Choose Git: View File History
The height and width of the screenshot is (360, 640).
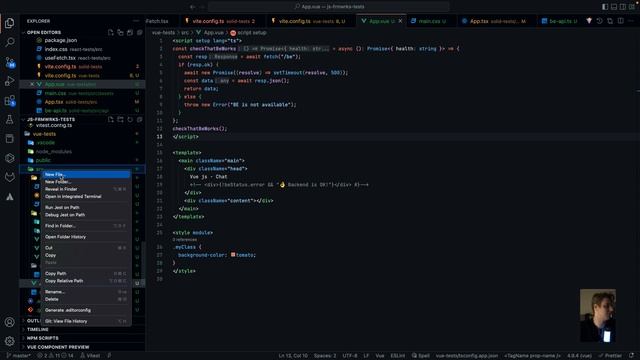coord(86,321)
